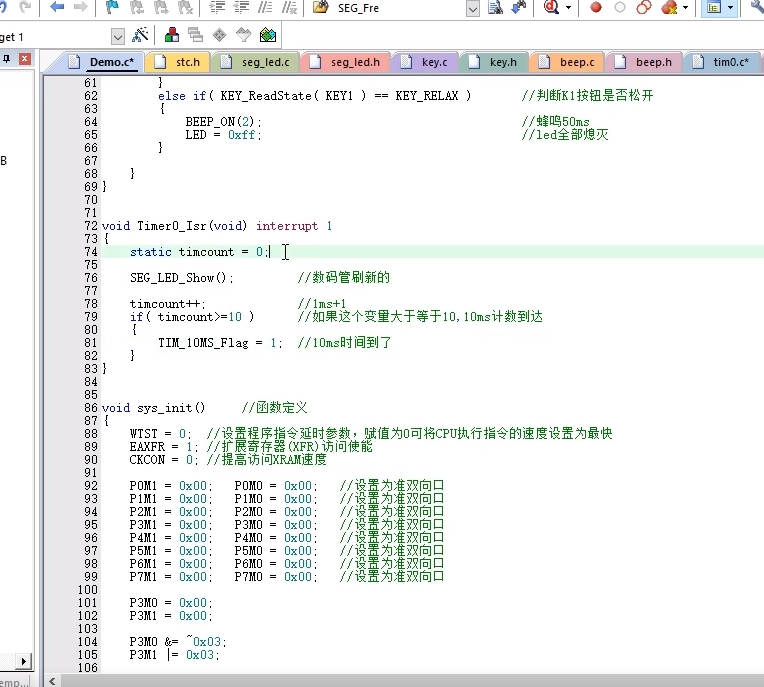Image resolution: width=764 pixels, height=687 pixels.
Task: Toggle bookmark with the blue flag icon
Action: (x=112, y=7)
